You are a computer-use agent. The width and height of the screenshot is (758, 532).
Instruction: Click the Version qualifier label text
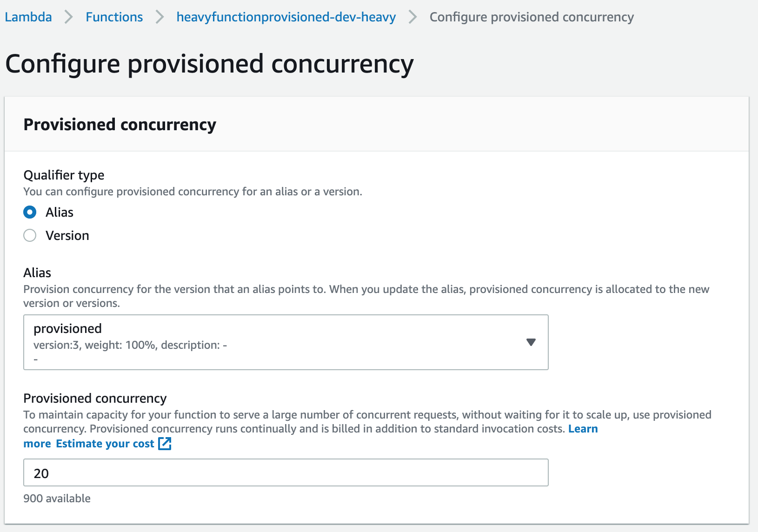pos(67,236)
